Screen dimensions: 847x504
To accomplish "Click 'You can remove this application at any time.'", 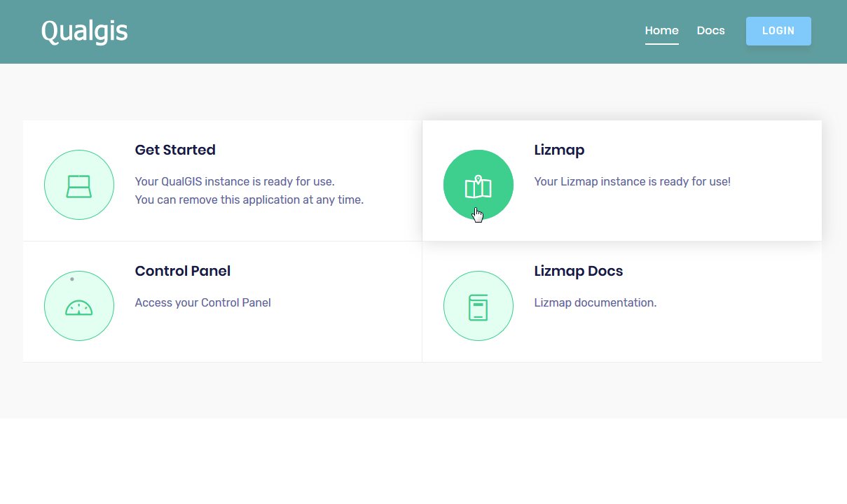I will [x=249, y=200].
